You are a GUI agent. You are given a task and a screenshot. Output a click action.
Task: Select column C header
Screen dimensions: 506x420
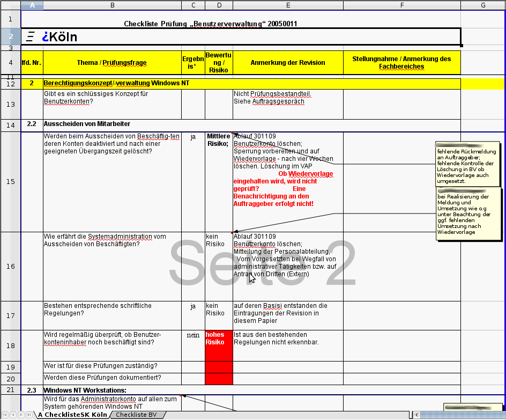point(194,5)
